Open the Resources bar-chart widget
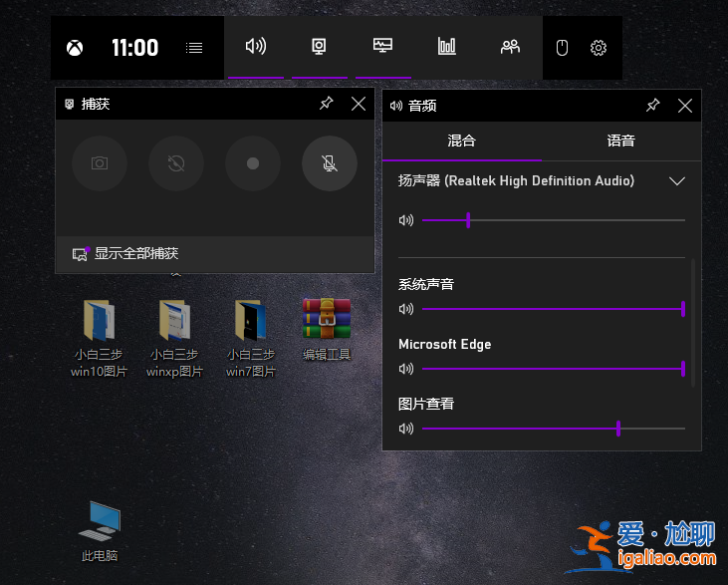The width and height of the screenshot is (728, 585). [x=446, y=47]
